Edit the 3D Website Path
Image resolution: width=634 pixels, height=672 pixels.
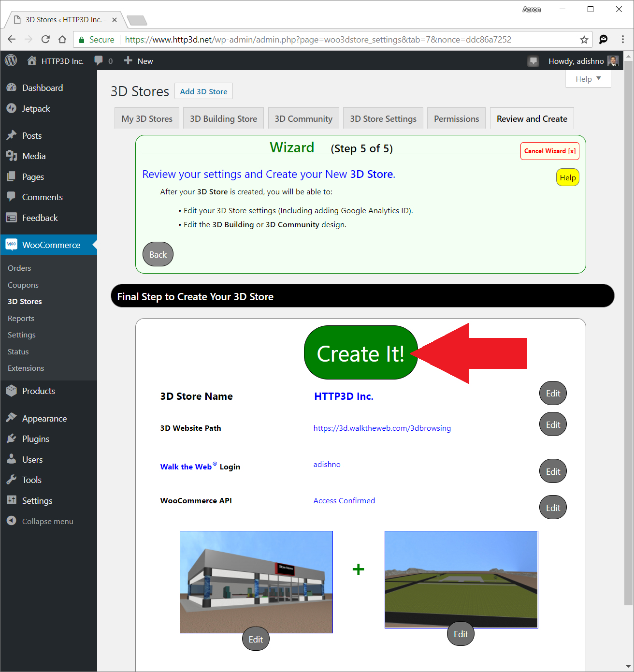click(x=553, y=424)
